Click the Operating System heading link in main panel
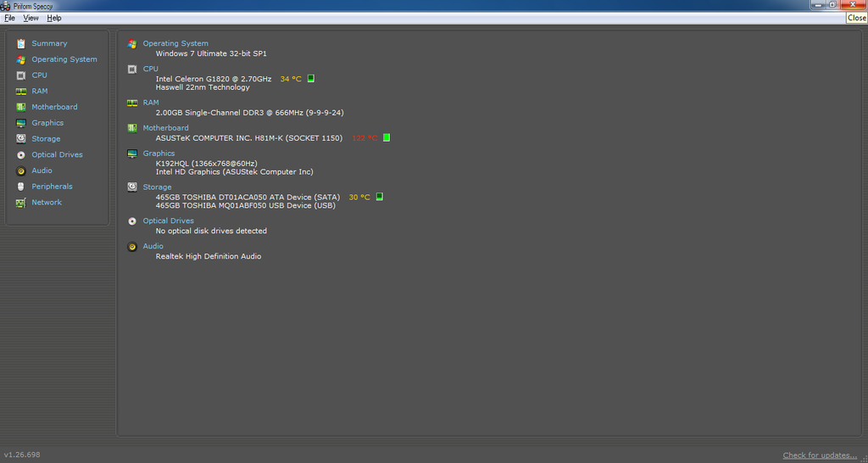The height and width of the screenshot is (463, 868). [175, 43]
